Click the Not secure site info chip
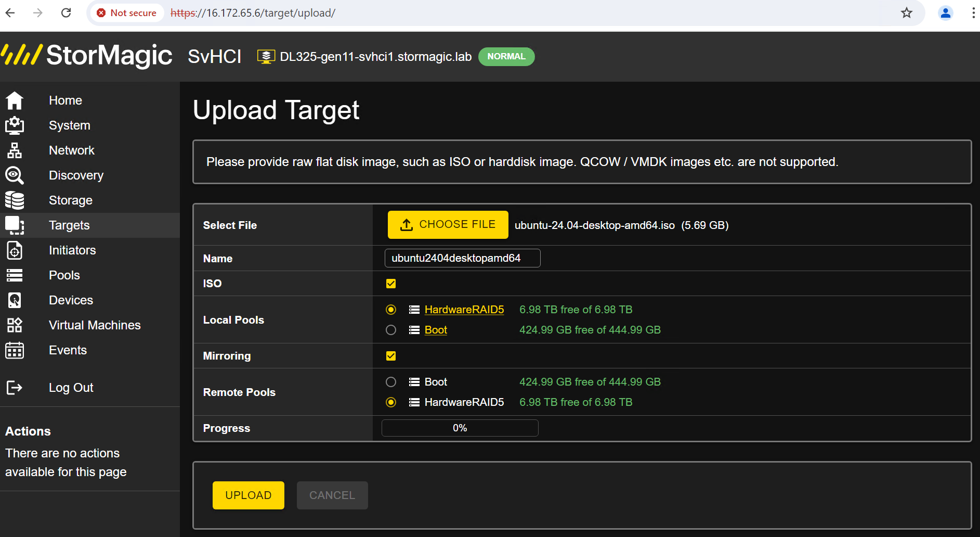Screen dimensions: 980x537 point(127,13)
